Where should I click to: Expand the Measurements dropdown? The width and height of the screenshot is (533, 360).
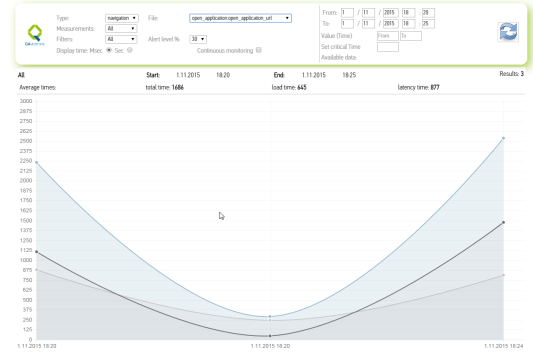[x=121, y=29]
